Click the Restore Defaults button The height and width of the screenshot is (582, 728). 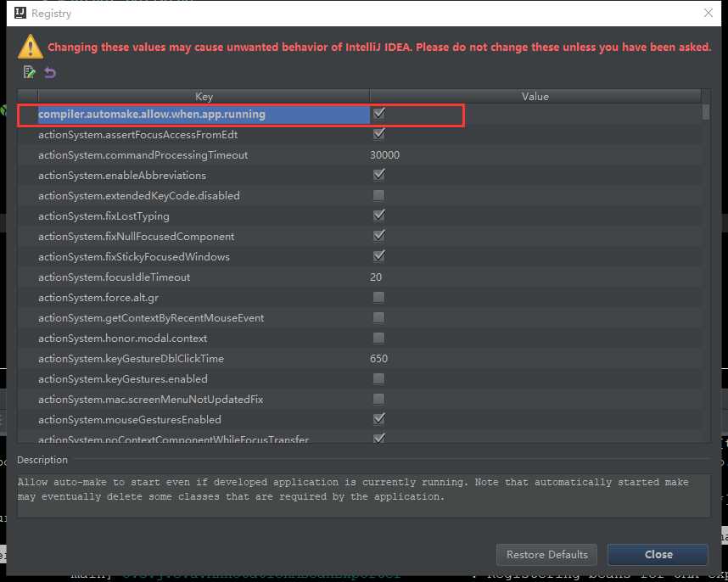tap(546, 555)
